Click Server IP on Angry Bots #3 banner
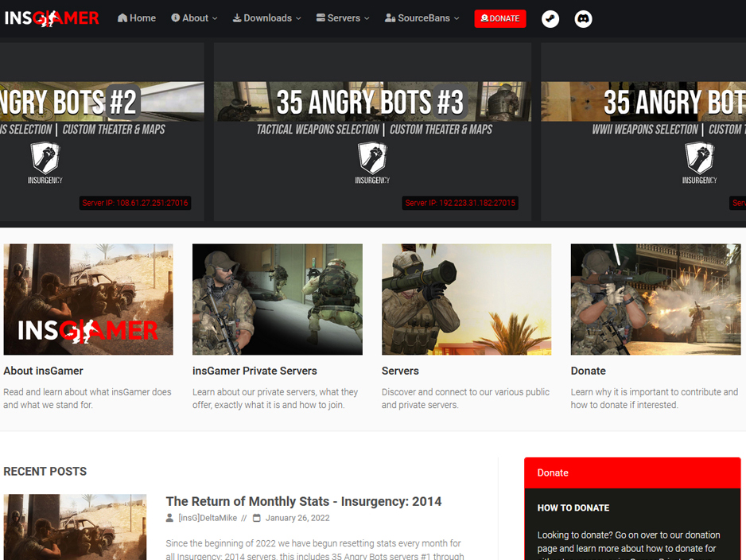Viewport: 746px width, 560px height. click(460, 203)
